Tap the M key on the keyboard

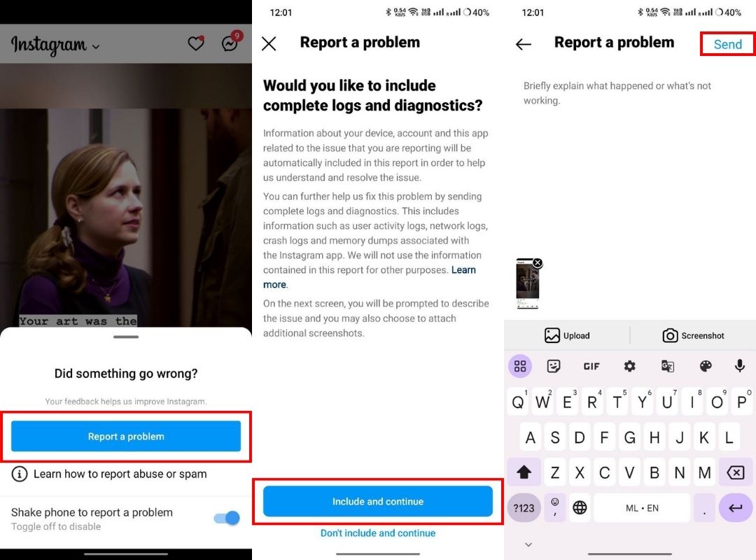[704, 472]
